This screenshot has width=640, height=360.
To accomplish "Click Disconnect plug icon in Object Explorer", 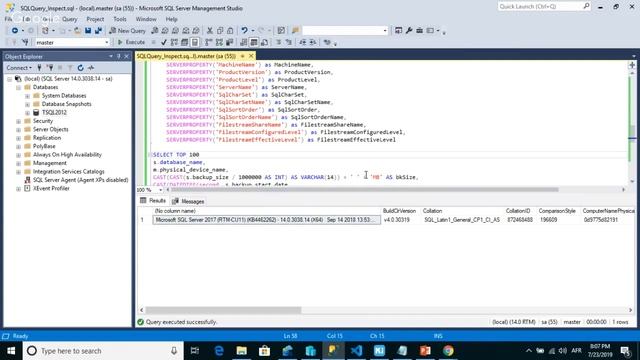I will [50, 68].
